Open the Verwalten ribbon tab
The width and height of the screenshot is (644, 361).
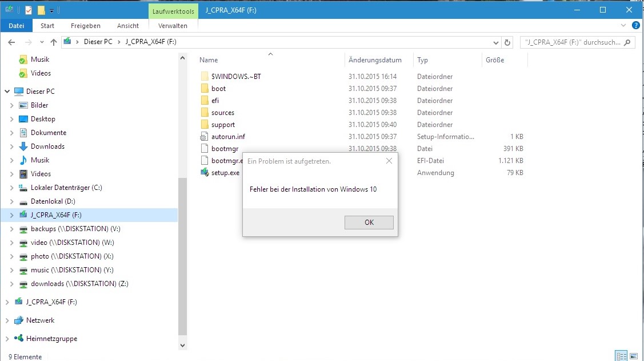pos(173,26)
